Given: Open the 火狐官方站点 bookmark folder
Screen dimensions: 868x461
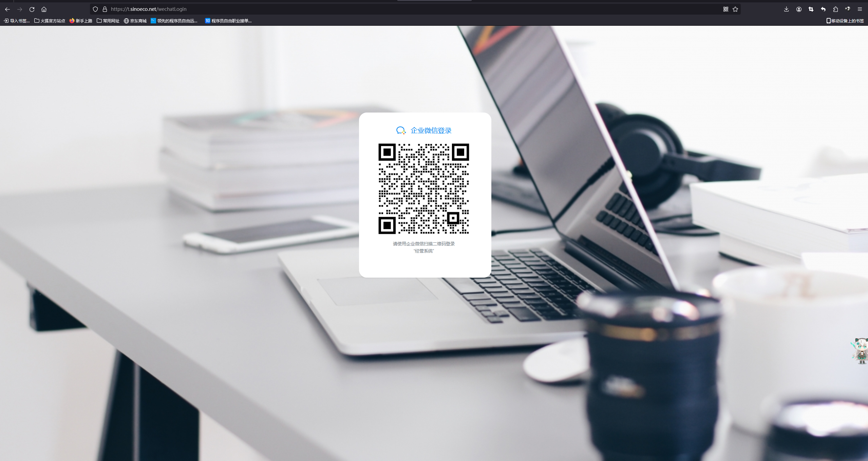Looking at the screenshot, I should tap(50, 21).
